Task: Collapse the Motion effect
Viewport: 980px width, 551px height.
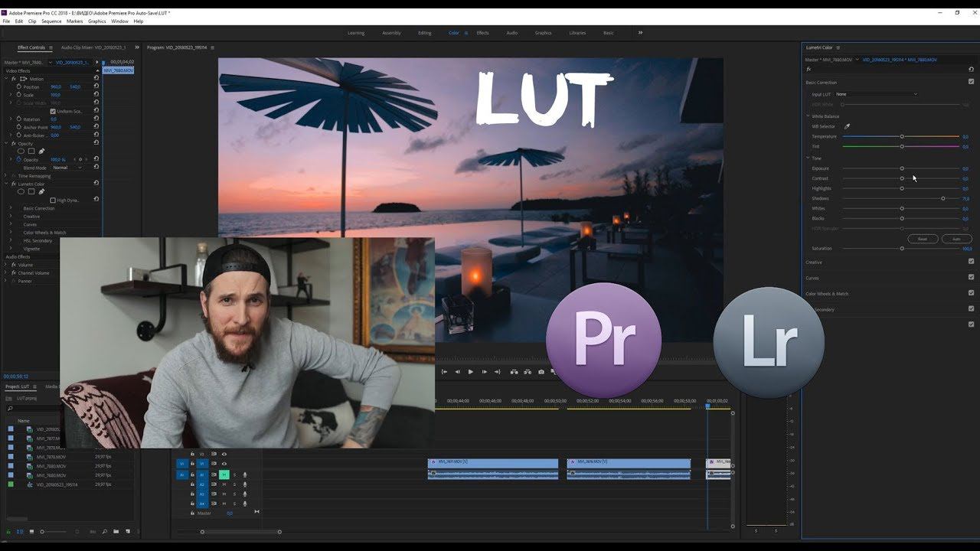Action: tap(6, 79)
